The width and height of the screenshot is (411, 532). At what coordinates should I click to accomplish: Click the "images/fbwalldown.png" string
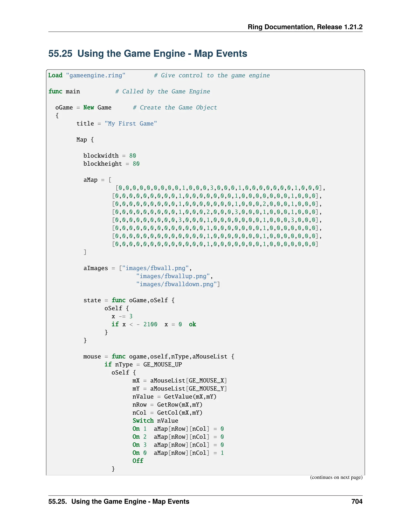pos(177,284)
